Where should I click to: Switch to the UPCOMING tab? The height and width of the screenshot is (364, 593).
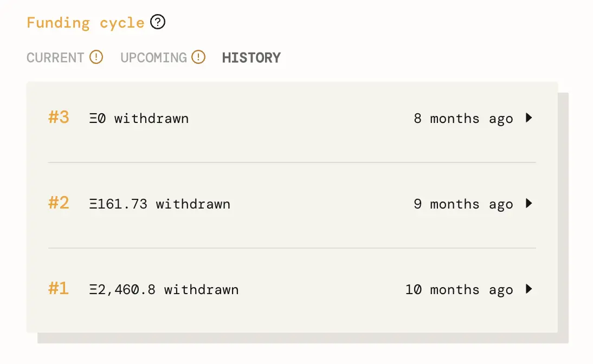point(153,57)
